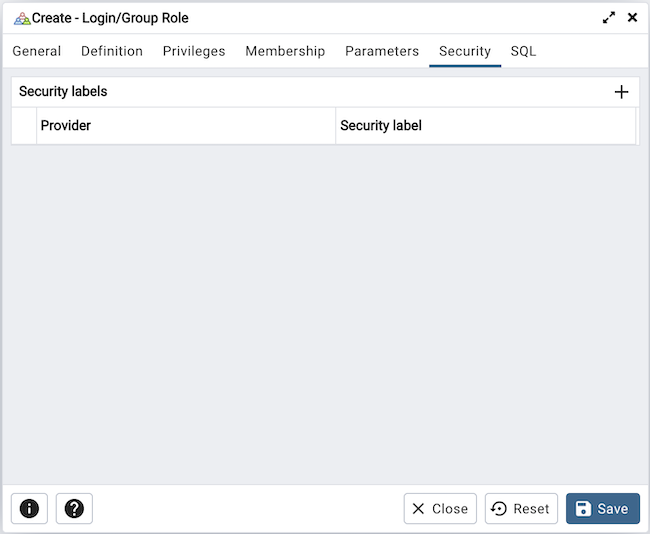Open the object information icon button
650x534 pixels.
(x=29, y=509)
